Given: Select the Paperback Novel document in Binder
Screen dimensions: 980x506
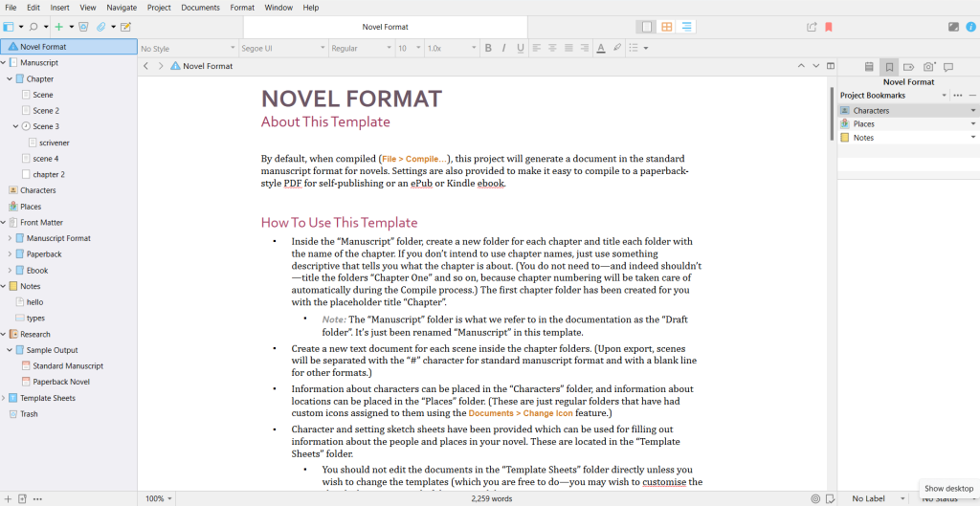Looking at the screenshot, I should tap(61, 382).
